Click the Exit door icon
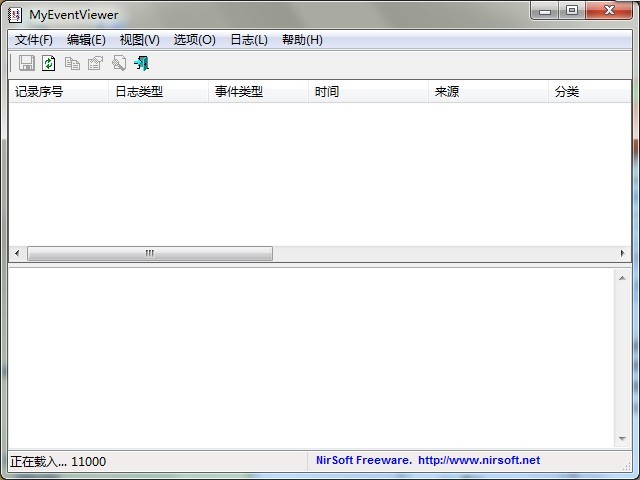The image size is (640, 480). (141, 63)
